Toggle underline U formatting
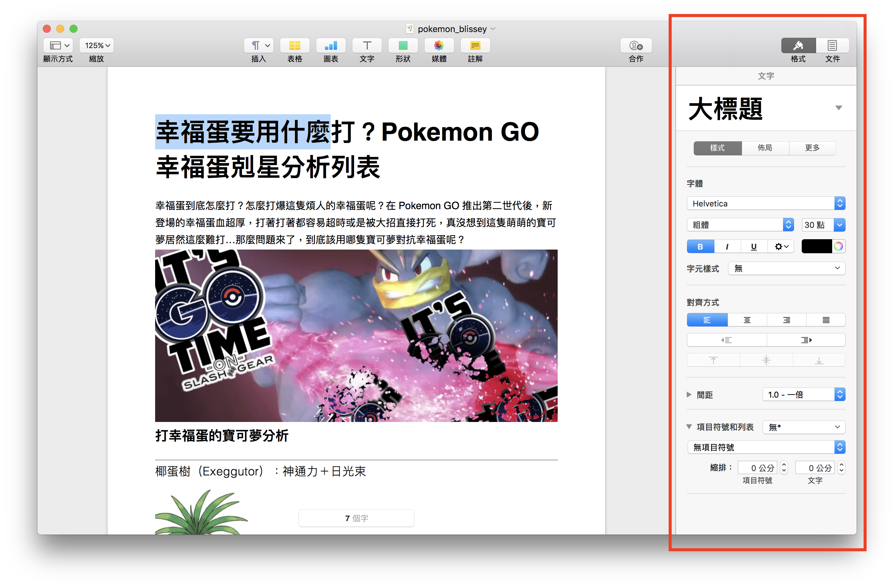 [754, 247]
